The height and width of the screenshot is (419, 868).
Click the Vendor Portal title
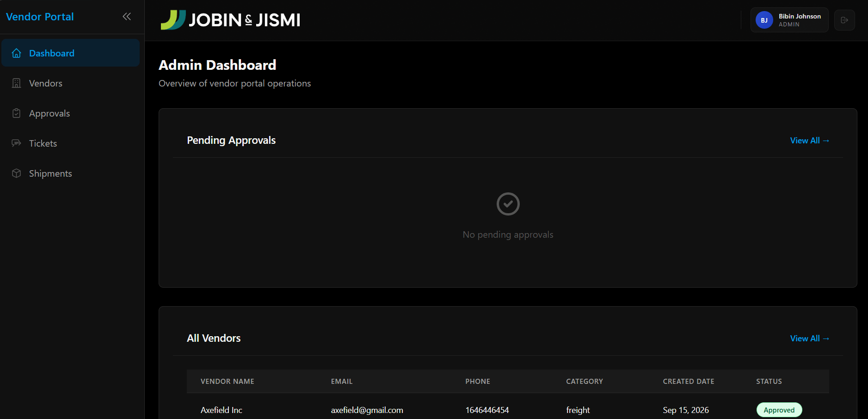coord(40,17)
